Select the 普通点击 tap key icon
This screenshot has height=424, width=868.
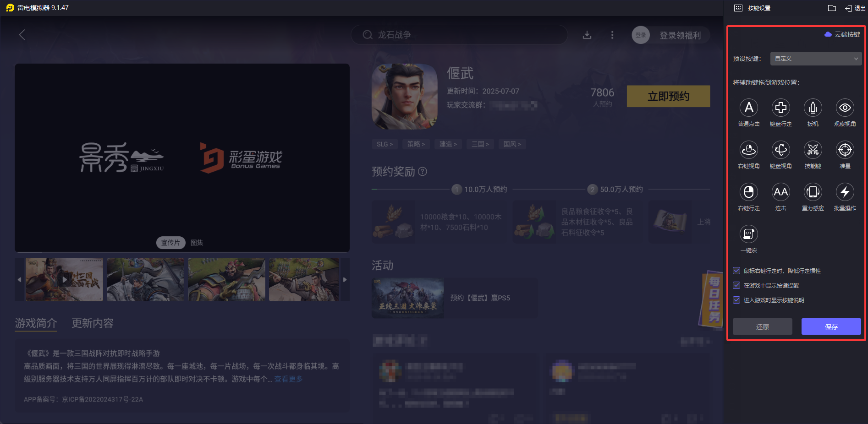pyautogui.click(x=748, y=108)
